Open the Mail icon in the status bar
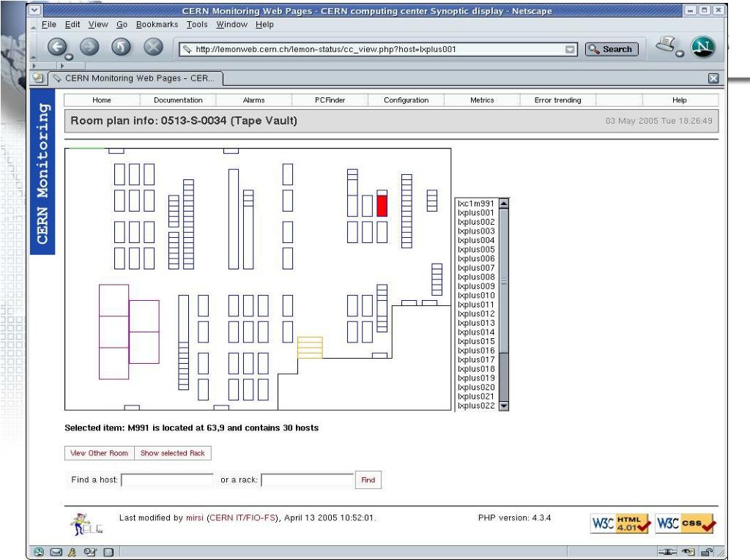The height and width of the screenshot is (560, 750). 56,553
